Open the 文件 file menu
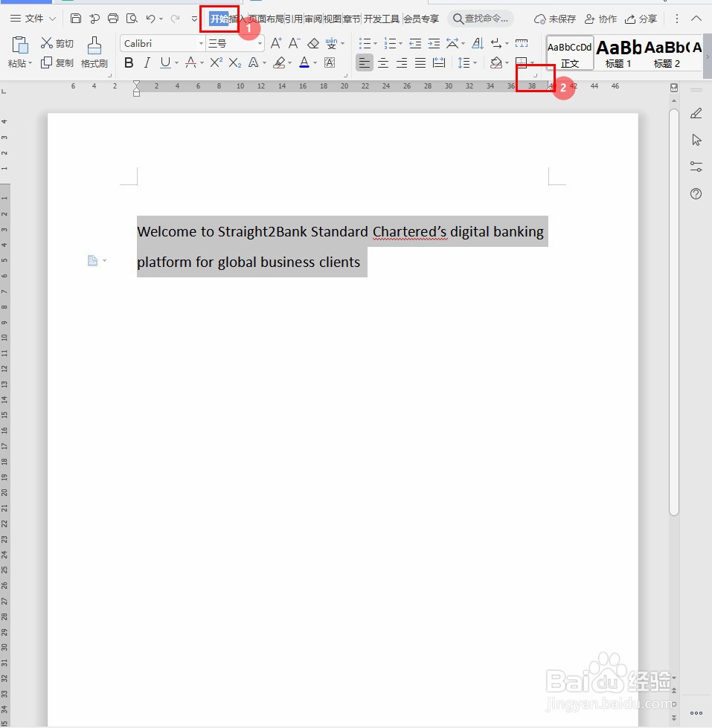Screen dimensions: 712x728 click(33, 19)
